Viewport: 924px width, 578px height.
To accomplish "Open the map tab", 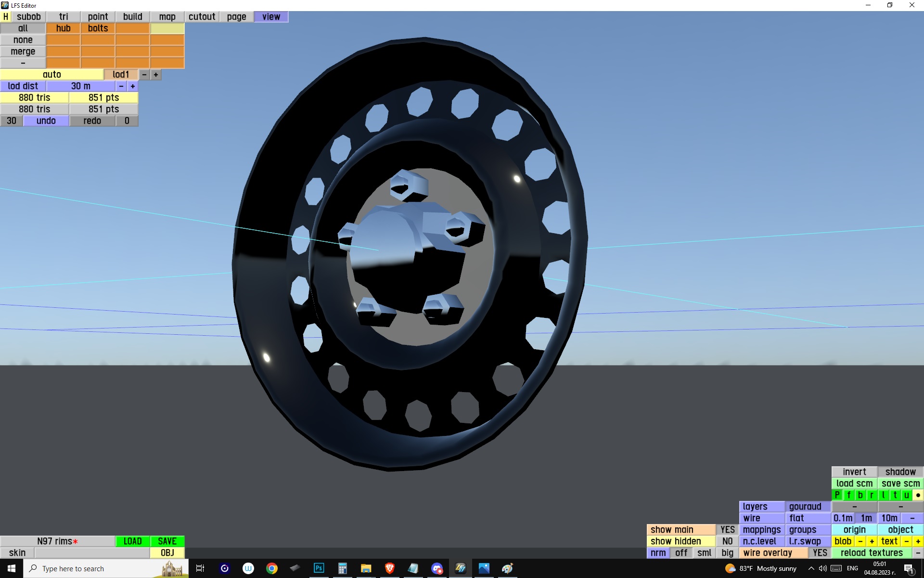I will pyautogui.click(x=167, y=17).
